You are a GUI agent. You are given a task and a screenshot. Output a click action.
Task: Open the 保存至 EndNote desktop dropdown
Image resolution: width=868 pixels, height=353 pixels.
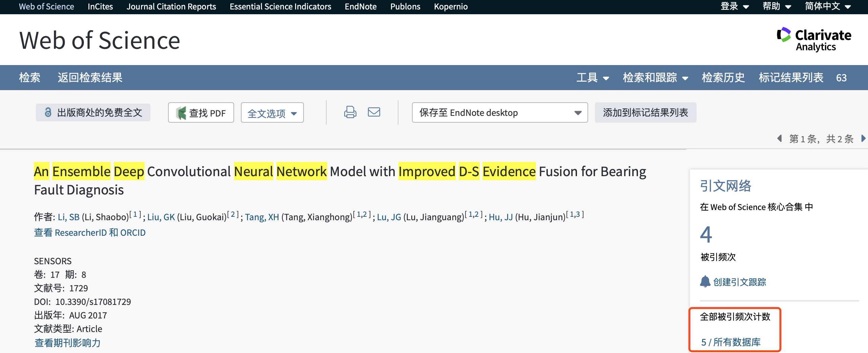point(500,112)
